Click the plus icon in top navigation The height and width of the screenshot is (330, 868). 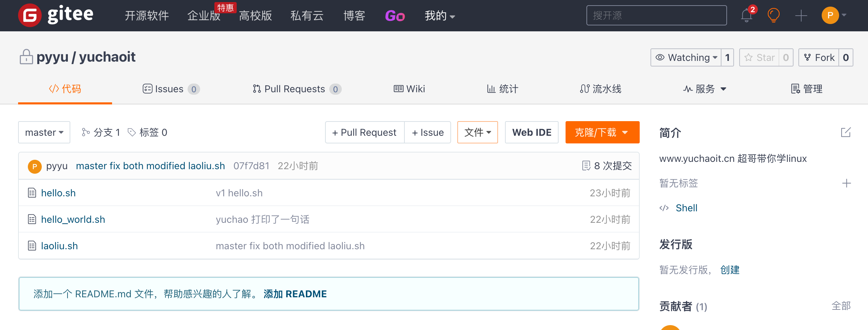pyautogui.click(x=801, y=16)
